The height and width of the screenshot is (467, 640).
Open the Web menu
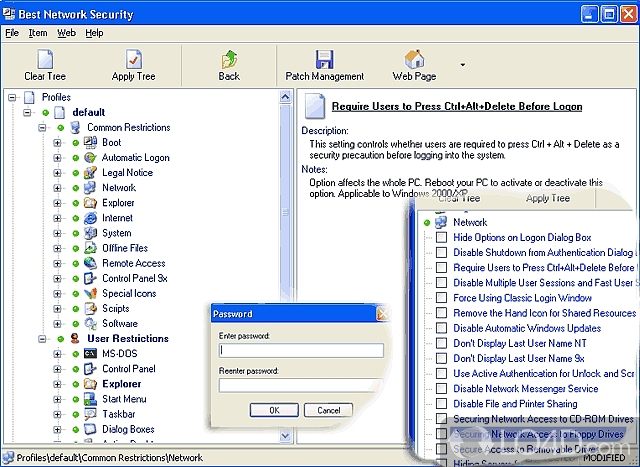(x=66, y=33)
